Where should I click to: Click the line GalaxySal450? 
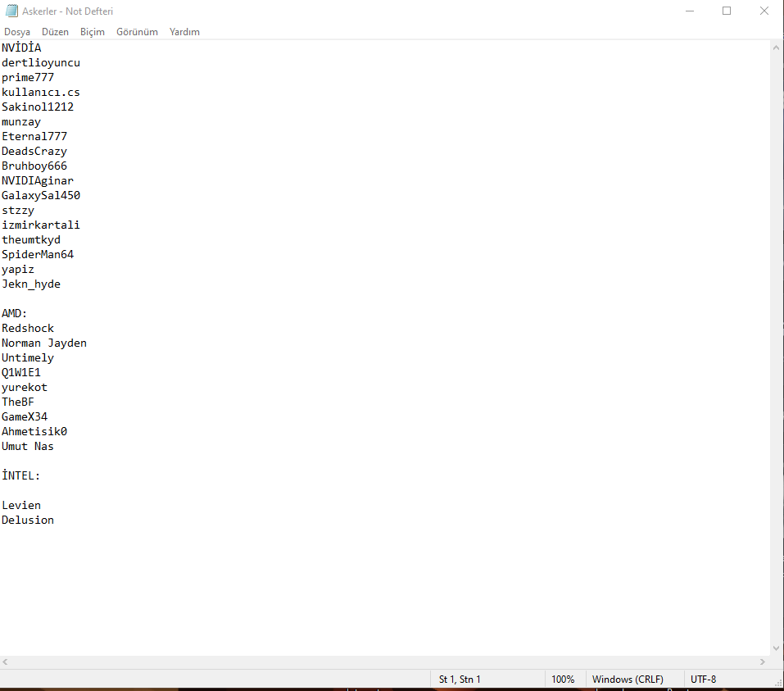[41, 196]
